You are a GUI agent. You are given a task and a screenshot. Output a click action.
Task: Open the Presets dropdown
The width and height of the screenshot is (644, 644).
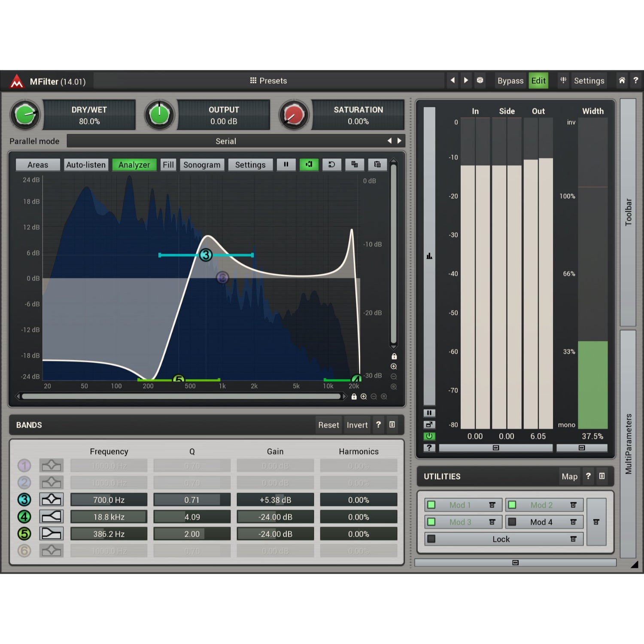(x=269, y=81)
